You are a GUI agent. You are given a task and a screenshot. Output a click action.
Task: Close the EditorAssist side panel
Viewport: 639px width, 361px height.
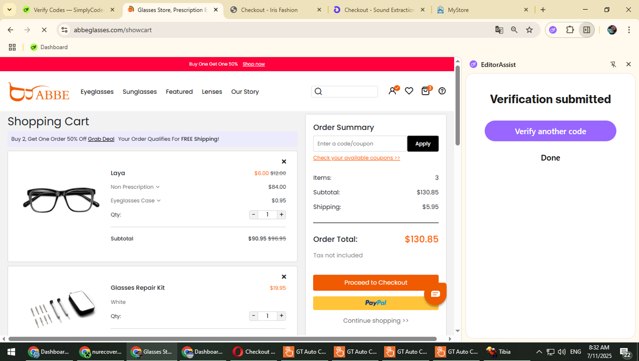pos(628,64)
